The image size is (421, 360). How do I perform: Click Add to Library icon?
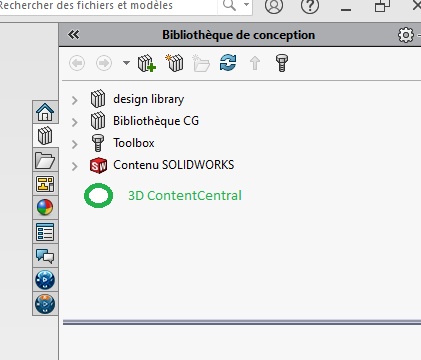pyautogui.click(x=147, y=63)
